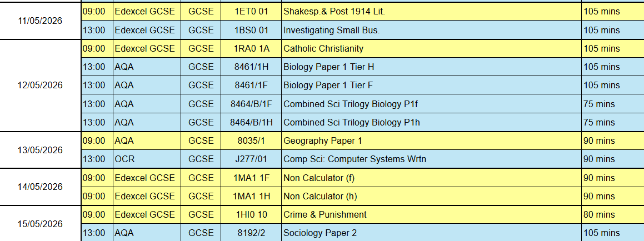Click the 12/05/2026 date cell
Viewport: 644px width, 241px height.
(40, 86)
